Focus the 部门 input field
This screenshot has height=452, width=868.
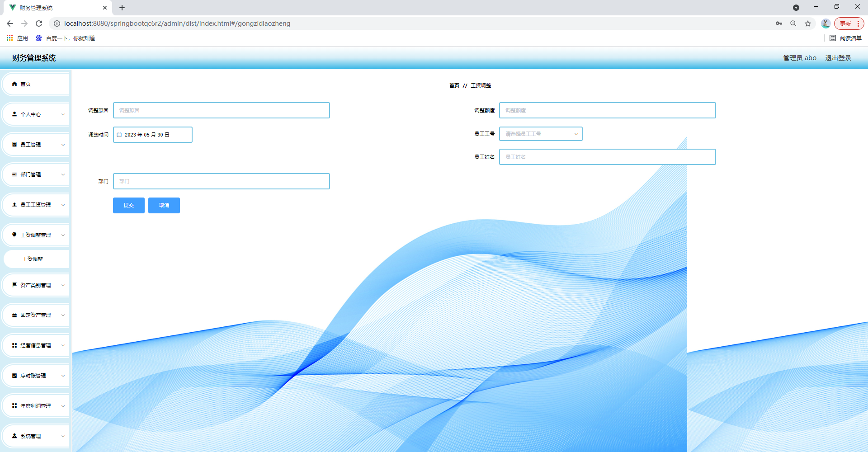pyautogui.click(x=222, y=181)
